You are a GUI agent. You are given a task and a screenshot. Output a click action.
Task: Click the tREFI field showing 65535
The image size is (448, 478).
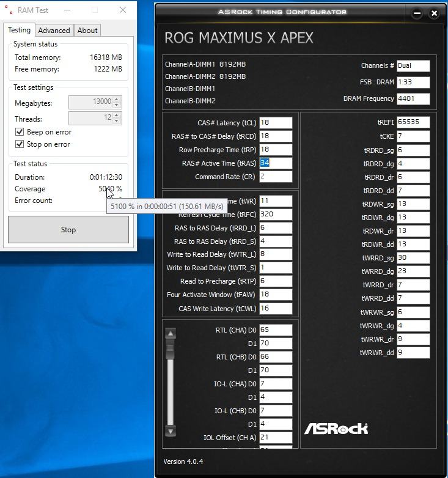click(413, 122)
